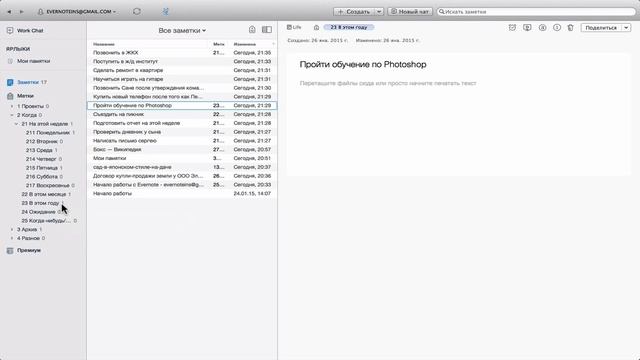This screenshot has height=360, width=640.
Task: Show note info with the info icon
Action: [557, 27]
